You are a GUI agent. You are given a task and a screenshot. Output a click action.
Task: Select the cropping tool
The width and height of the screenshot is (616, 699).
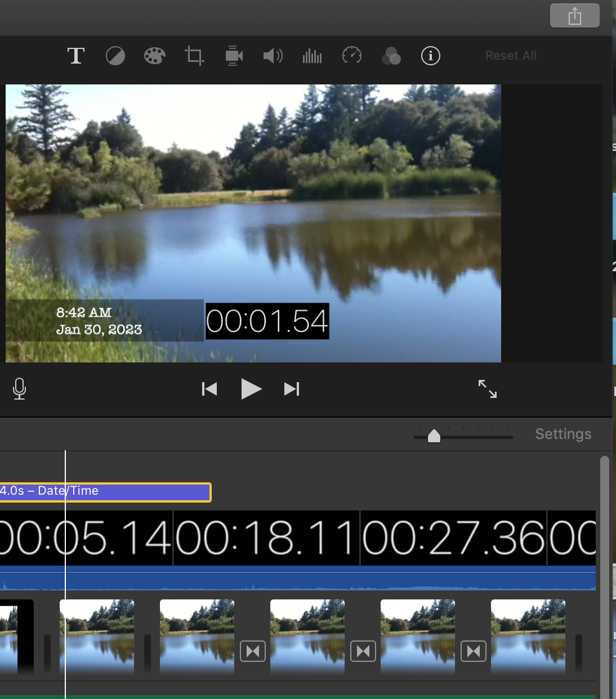(194, 56)
